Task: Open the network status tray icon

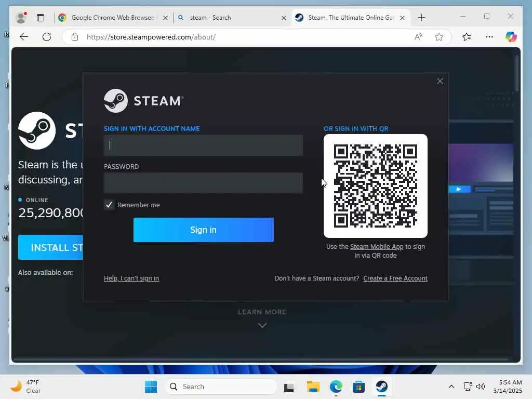Action: pyautogui.click(x=468, y=387)
